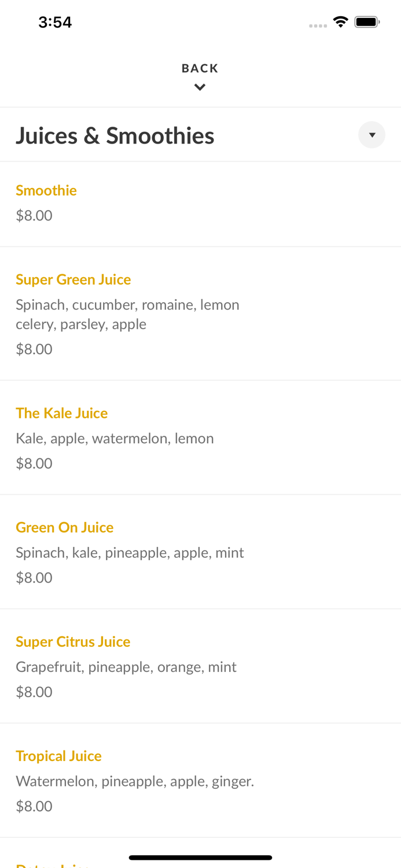Tap Green On Juice ingredients text
The width and height of the screenshot is (401, 868).
coord(130,553)
